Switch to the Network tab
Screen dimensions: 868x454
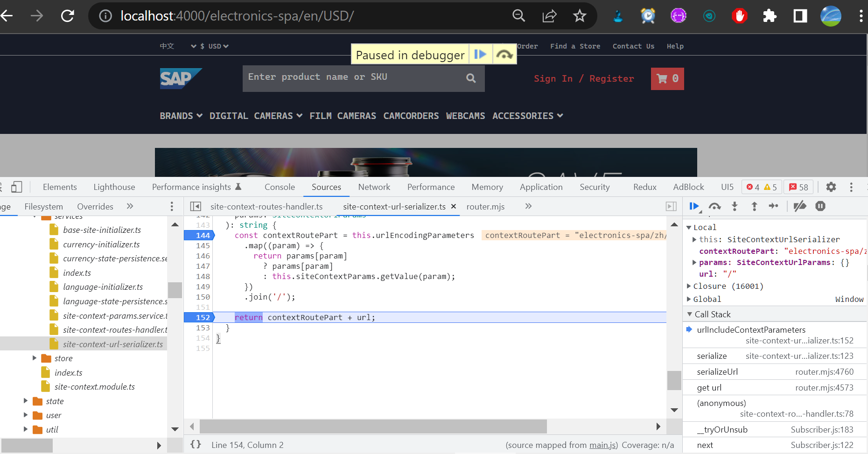[x=374, y=187]
